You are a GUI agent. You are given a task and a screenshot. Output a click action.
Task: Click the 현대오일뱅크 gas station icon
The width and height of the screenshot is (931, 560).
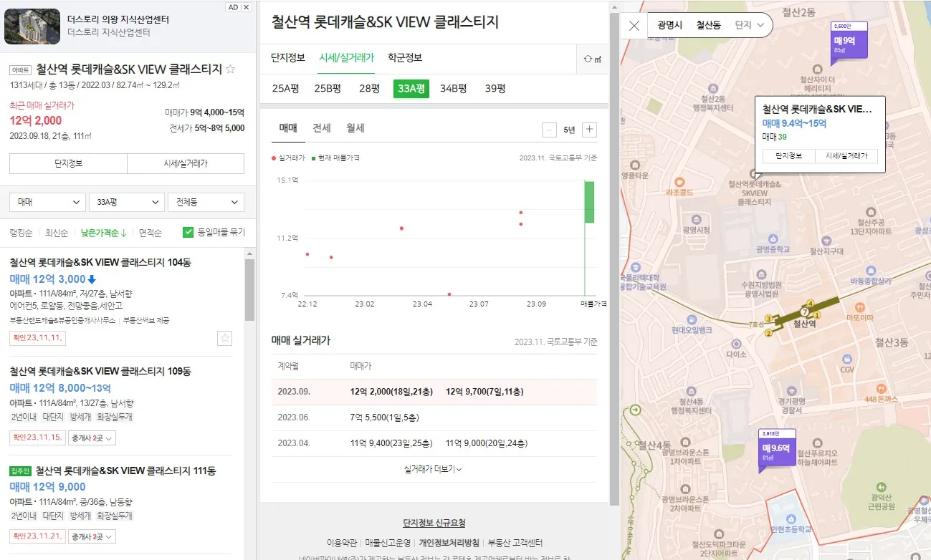(x=691, y=319)
